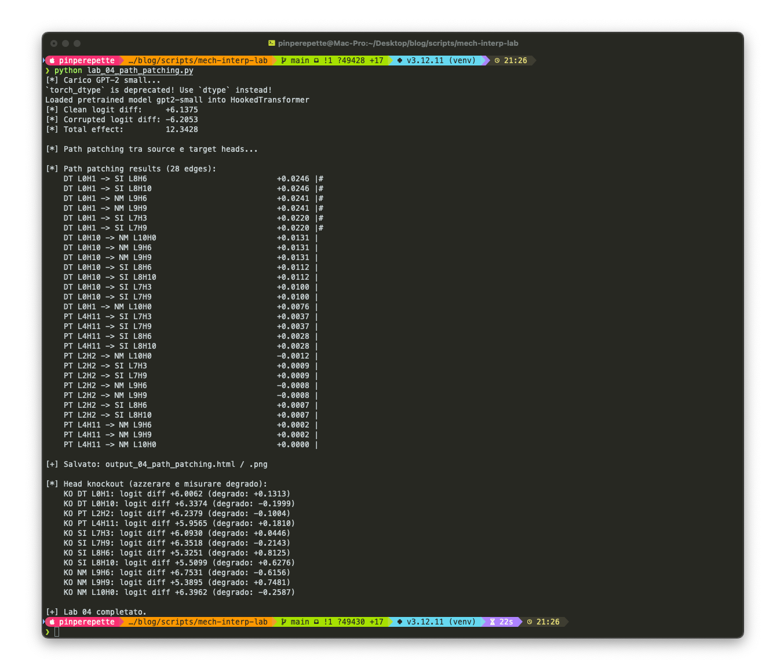Click the title bar showing pinperepette@Mac-Pro
Screen dimensions: 784x672
(399, 43)
